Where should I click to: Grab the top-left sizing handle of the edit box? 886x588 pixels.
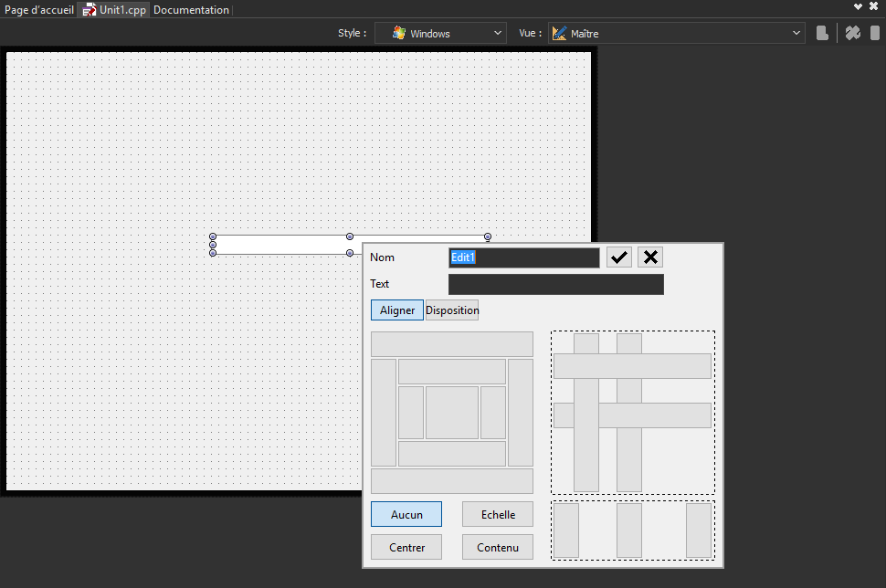coord(213,236)
